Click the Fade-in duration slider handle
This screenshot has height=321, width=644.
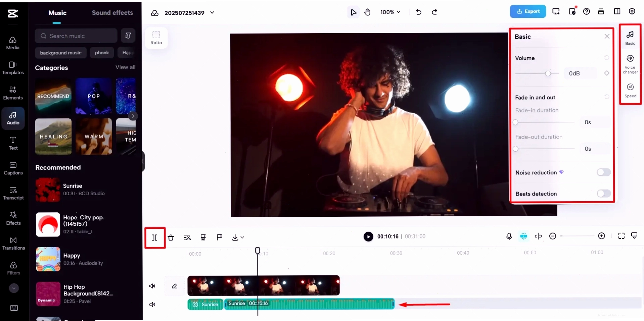516,122
